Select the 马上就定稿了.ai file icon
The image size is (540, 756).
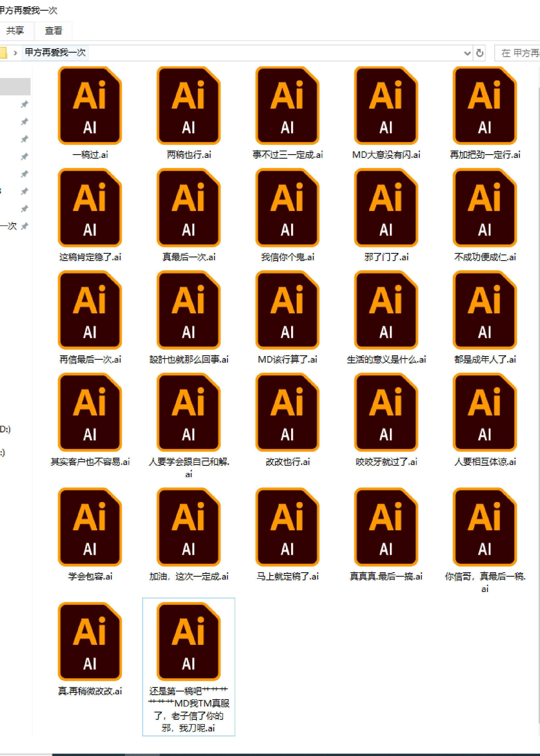(x=287, y=527)
